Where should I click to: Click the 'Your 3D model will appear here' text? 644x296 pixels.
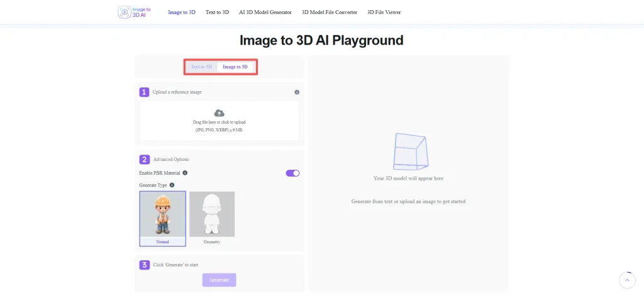click(408, 178)
